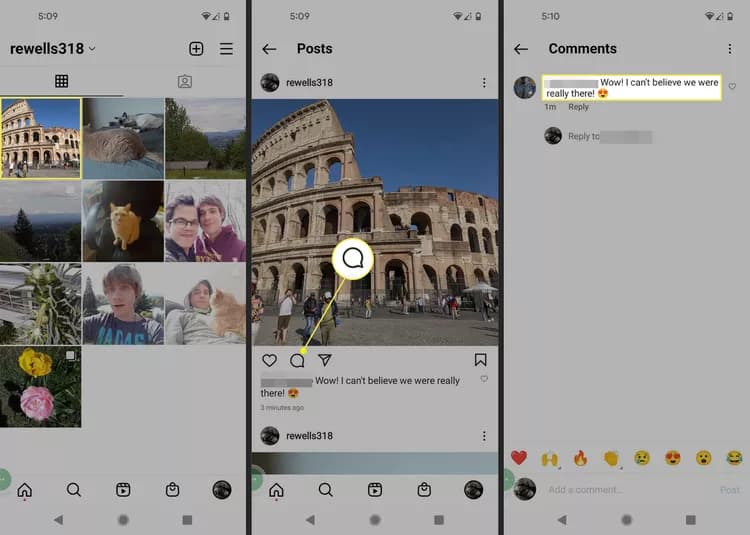This screenshot has width=750, height=535.
Task: Go back using the Comments back arrow
Action: tap(521, 49)
